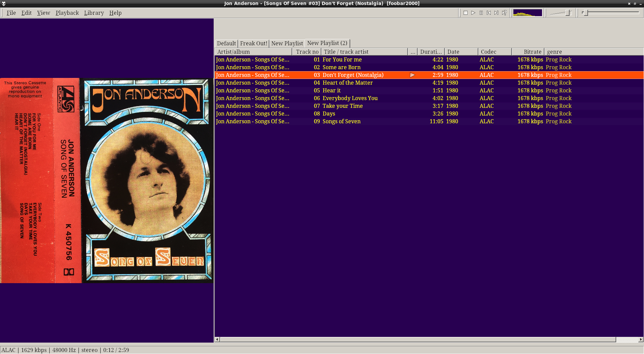
Task: Sort by the Codec column header
Action: click(495, 52)
